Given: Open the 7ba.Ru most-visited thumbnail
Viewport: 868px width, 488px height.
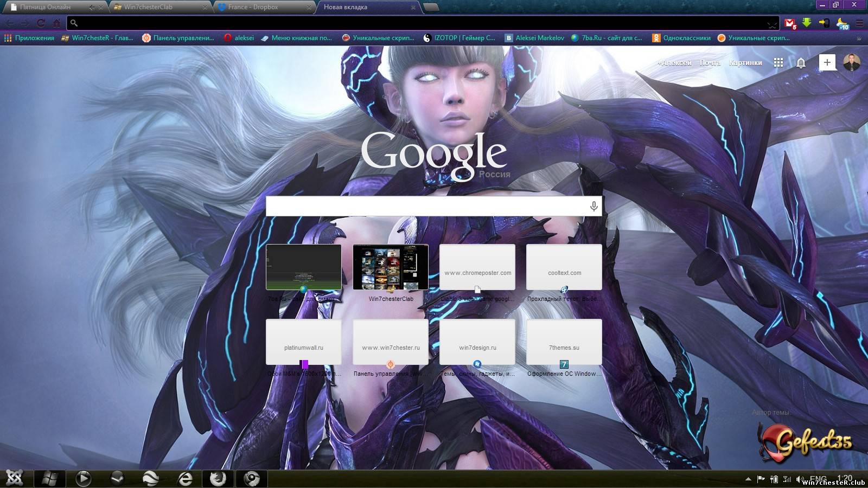Looking at the screenshot, I should [304, 267].
